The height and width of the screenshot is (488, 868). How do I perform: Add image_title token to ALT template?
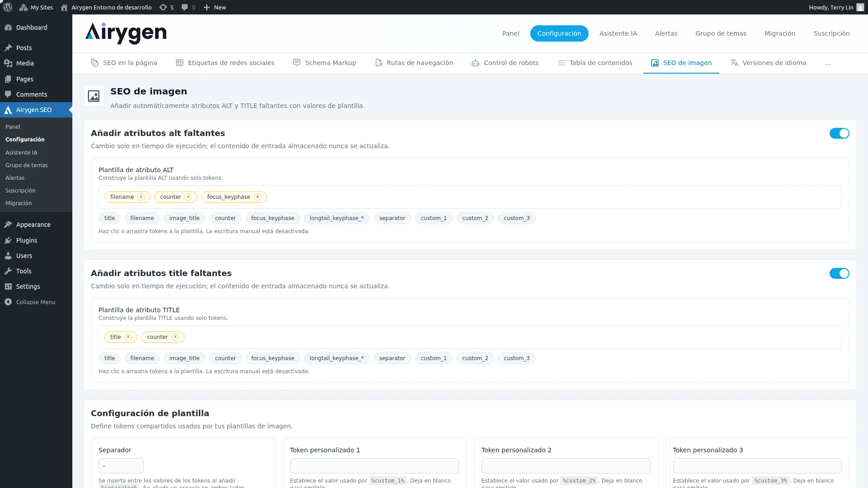[184, 218]
